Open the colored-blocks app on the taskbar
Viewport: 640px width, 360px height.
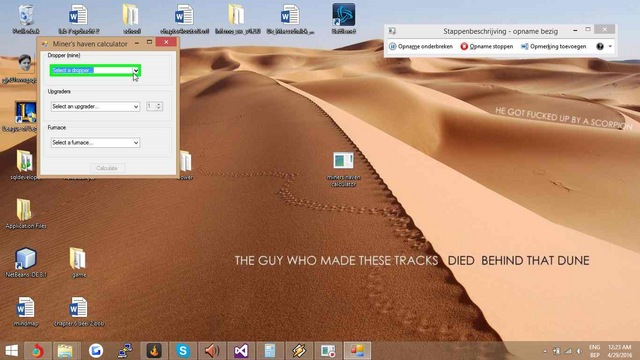coord(357,351)
